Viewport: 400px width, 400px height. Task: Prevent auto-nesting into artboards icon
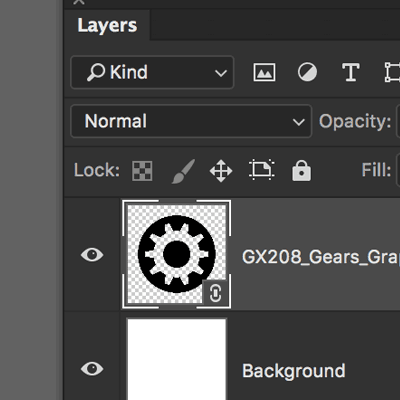coord(262,170)
